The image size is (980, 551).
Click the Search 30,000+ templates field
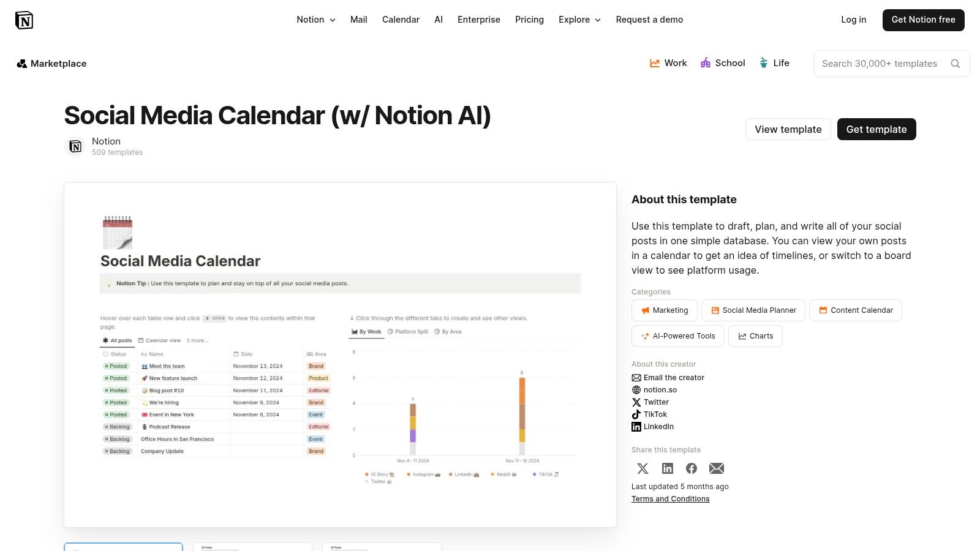[x=880, y=63]
